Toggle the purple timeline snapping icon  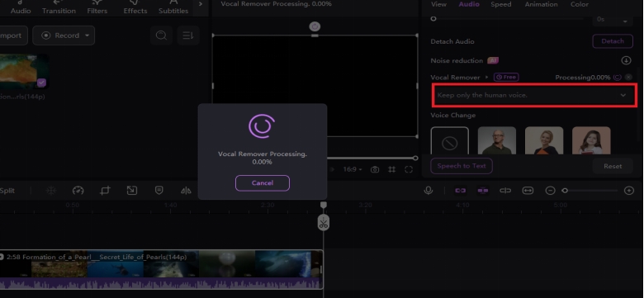pyautogui.click(x=483, y=191)
